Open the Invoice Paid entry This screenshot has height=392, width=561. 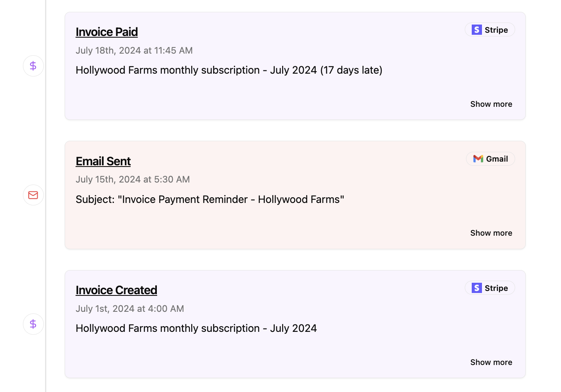(106, 32)
